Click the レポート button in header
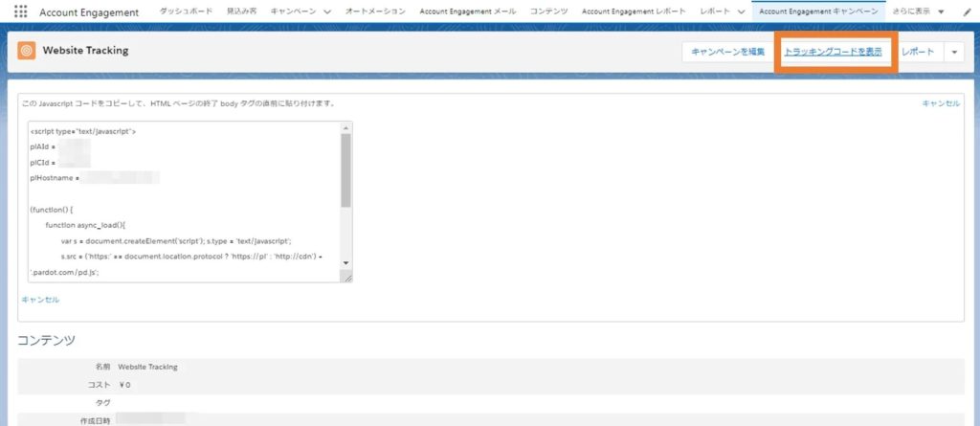 pyautogui.click(x=918, y=52)
